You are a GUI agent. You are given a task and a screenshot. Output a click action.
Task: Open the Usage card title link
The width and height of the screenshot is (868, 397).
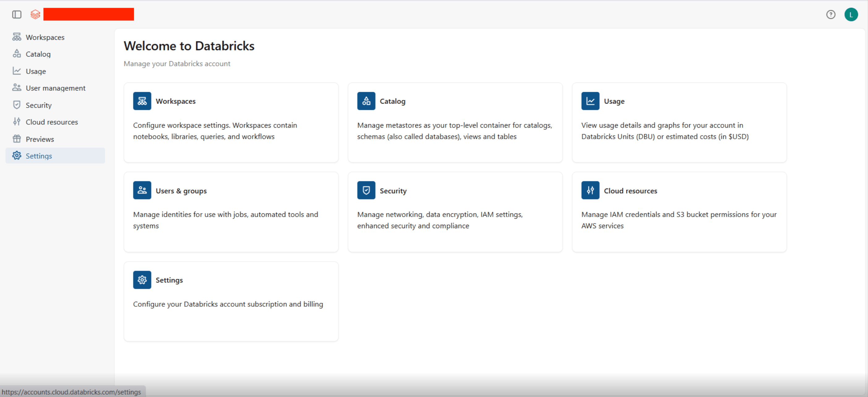point(614,101)
